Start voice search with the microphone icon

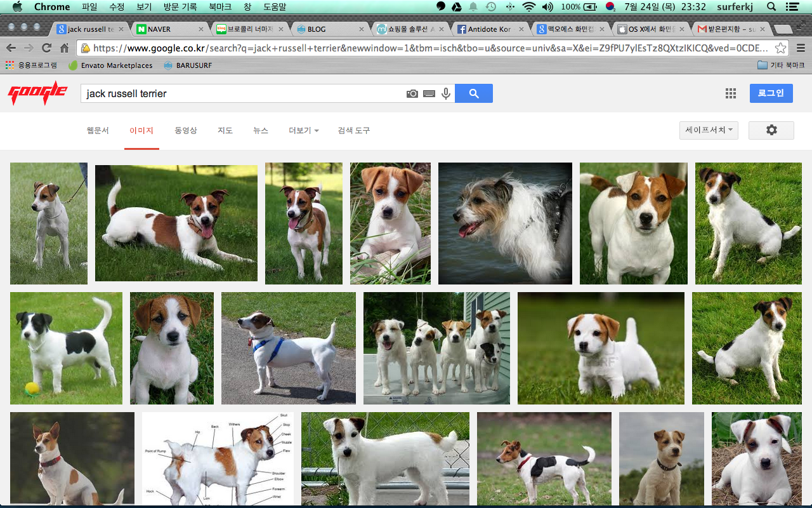[x=446, y=93]
